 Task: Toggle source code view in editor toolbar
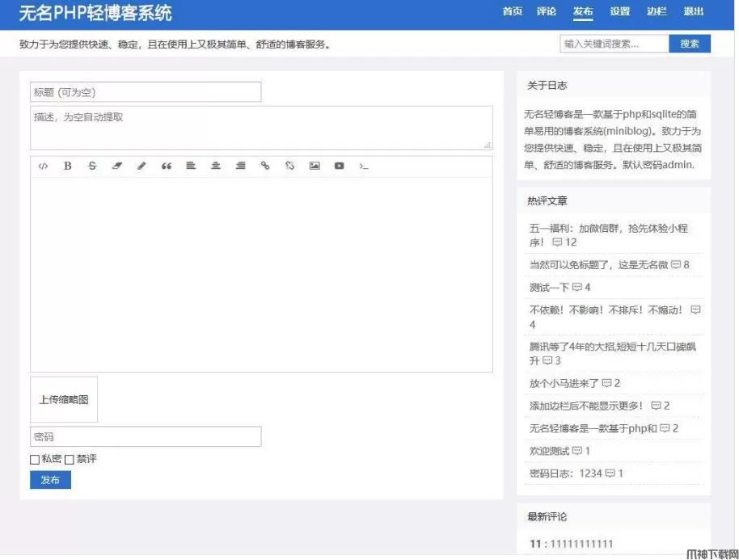click(44, 166)
